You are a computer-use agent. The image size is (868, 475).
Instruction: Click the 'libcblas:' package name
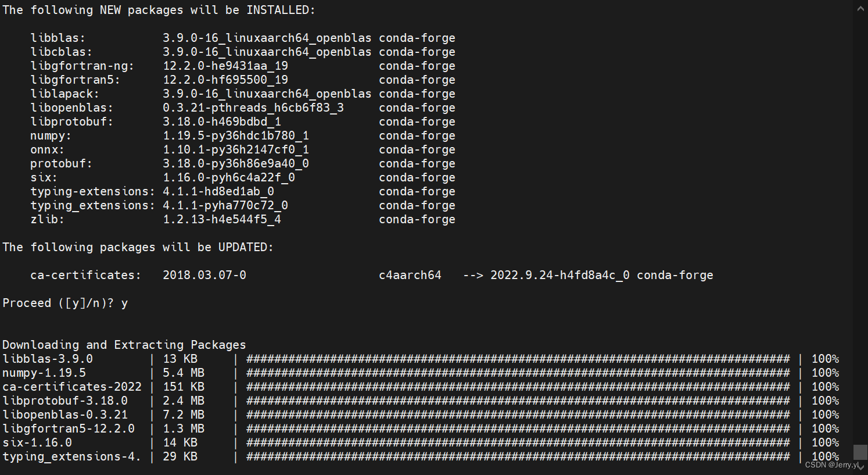(x=62, y=52)
